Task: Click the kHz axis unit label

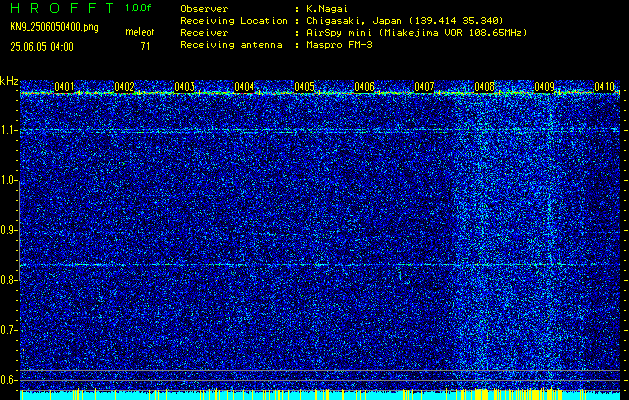Action: 9,81
